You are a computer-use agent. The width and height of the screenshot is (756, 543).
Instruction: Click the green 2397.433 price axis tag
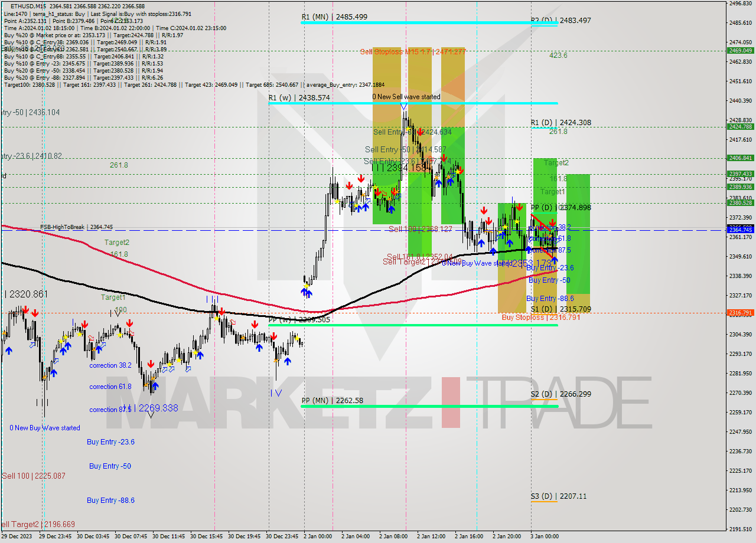741,174
